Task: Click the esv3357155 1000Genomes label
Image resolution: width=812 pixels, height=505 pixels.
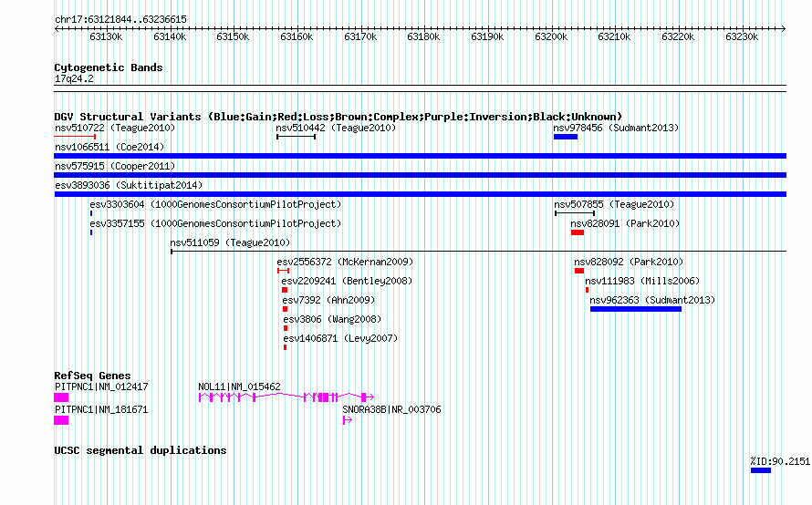Action: tap(215, 223)
